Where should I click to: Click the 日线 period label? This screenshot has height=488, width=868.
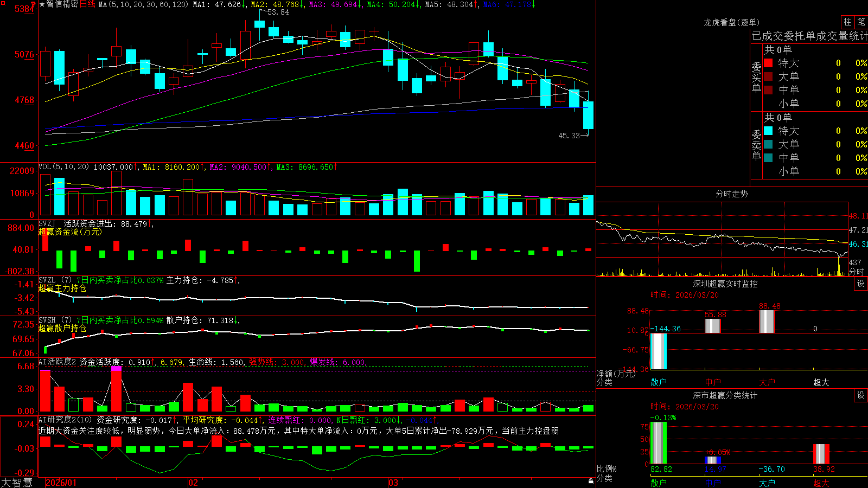[87, 4]
